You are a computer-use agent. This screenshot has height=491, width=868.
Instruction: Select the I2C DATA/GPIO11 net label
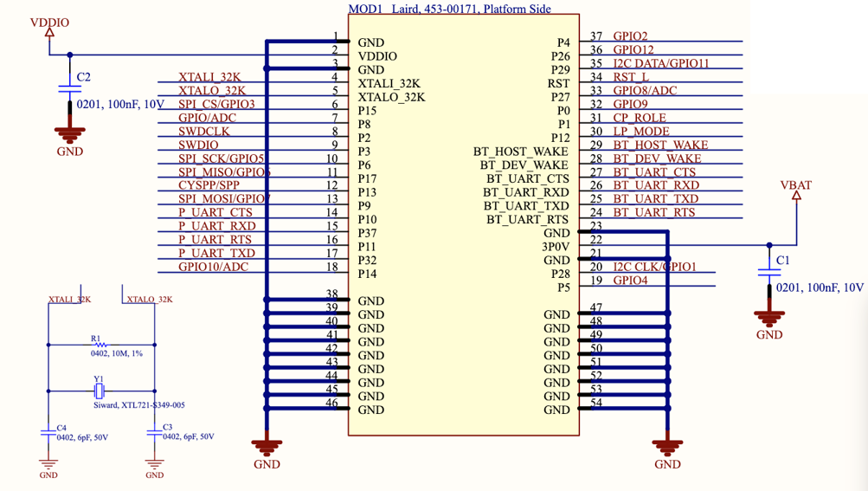point(661,63)
